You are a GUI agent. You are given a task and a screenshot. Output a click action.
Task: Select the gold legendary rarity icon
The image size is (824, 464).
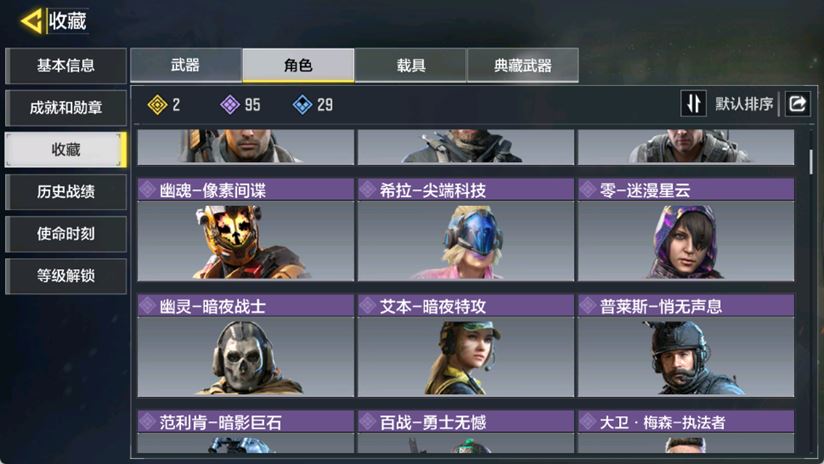tap(158, 105)
